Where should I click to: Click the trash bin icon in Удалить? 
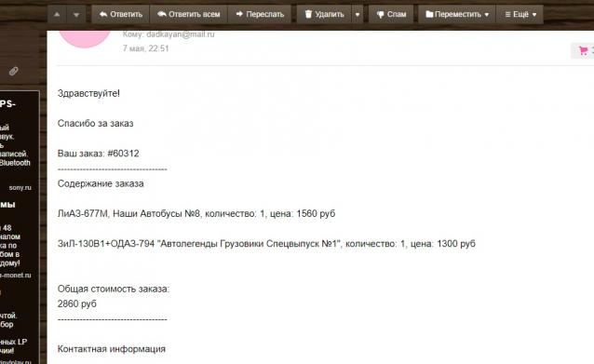(x=308, y=14)
